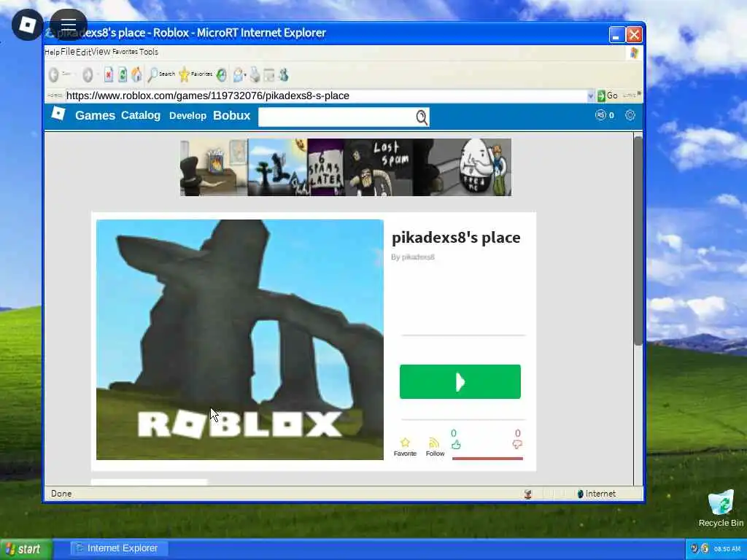Click the Roblox logo in site navbar
Image resolution: width=747 pixels, height=560 pixels.
click(x=58, y=114)
